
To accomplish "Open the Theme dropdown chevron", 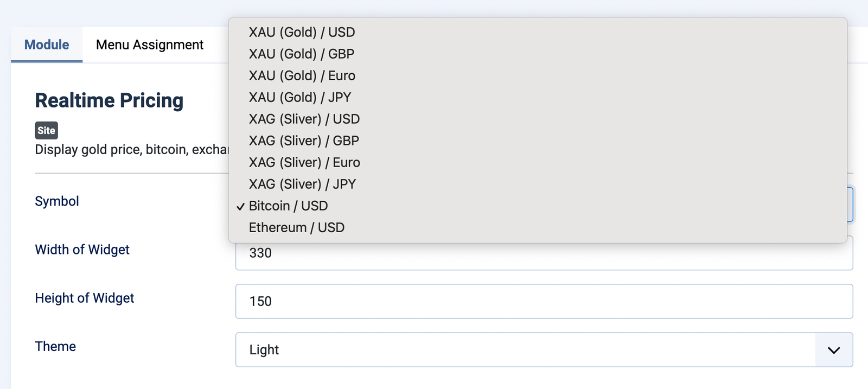I will coord(833,350).
